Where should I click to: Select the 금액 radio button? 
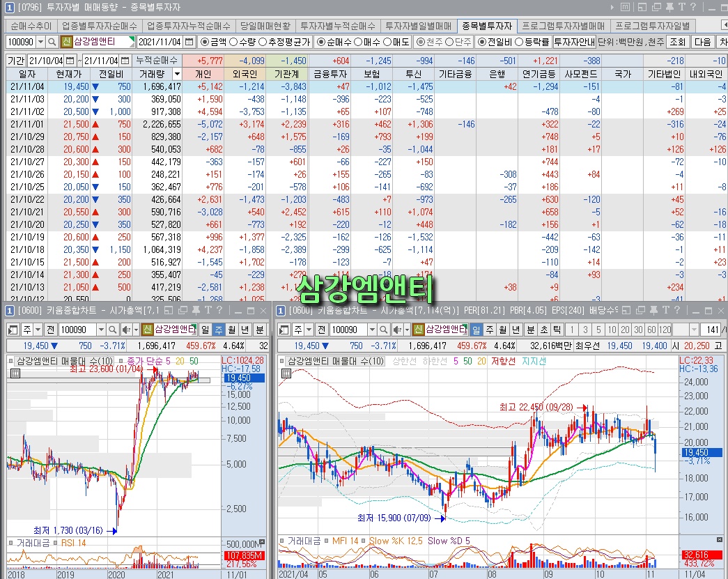205,43
